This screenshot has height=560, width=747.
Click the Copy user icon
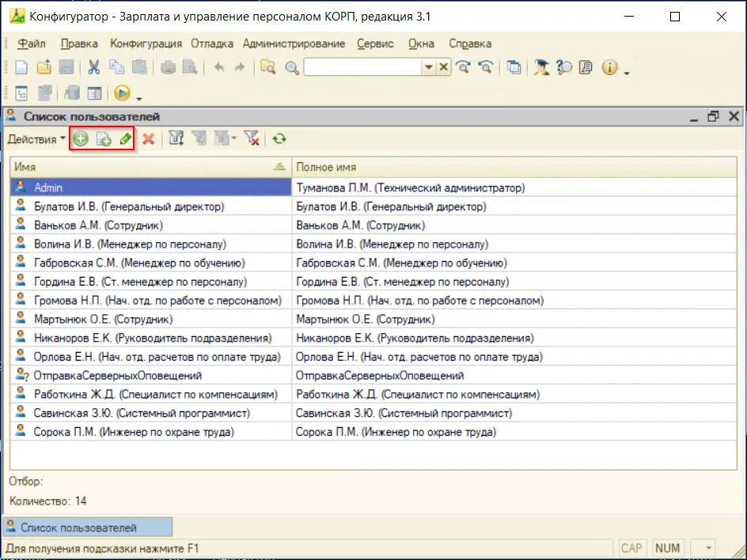point(103,139)
